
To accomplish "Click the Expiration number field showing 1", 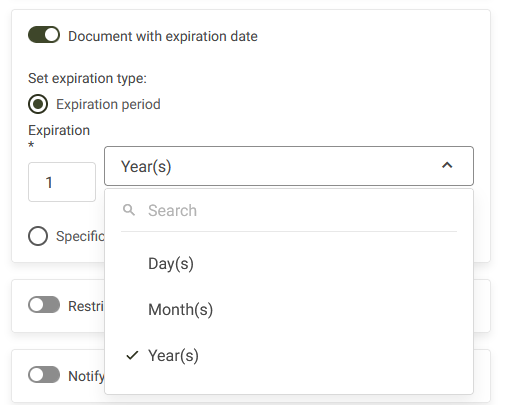I will click(62, 182).
